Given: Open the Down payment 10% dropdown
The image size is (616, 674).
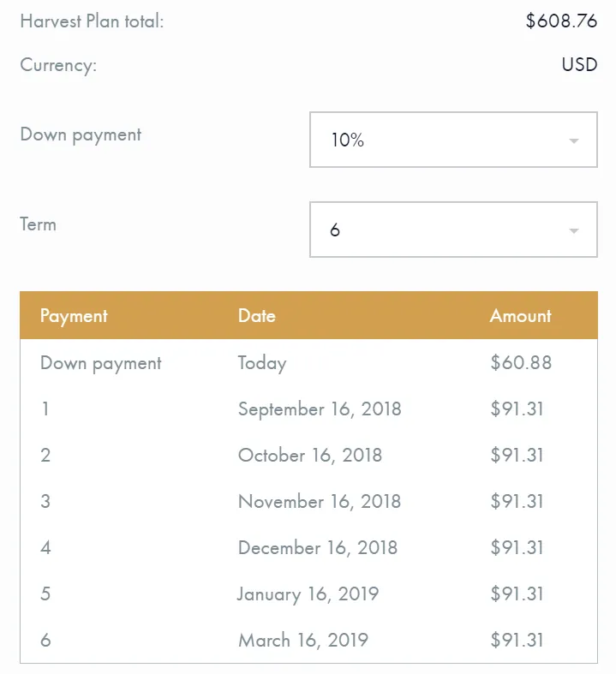Looking at the screenshot, I should point(453,140).
